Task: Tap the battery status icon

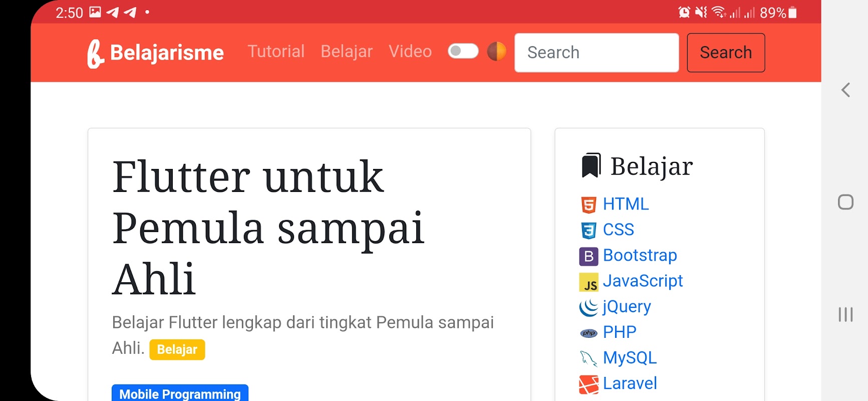Action: tap(792, 12)
